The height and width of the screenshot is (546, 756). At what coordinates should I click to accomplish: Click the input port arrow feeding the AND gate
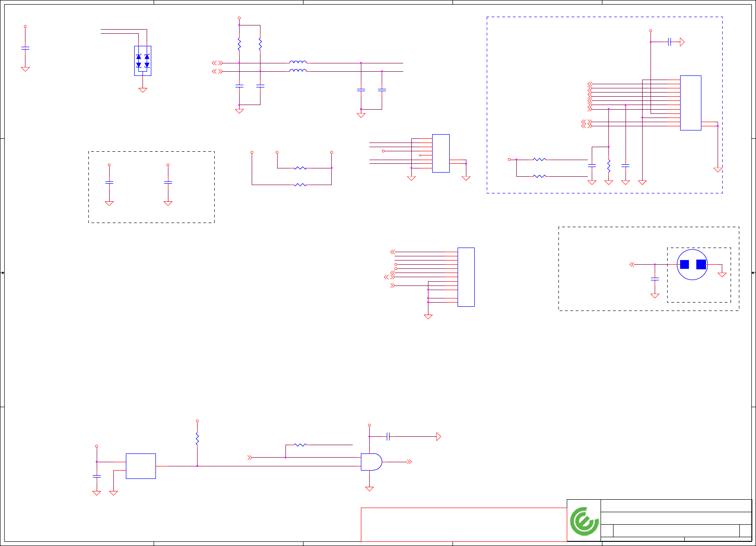coord(250,458)
